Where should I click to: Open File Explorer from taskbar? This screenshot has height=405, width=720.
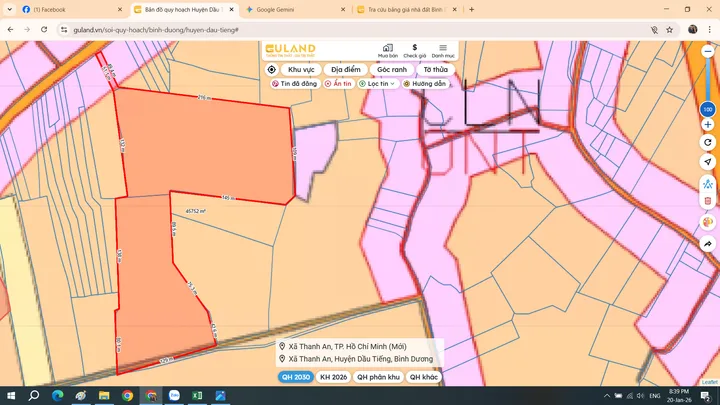[104, 395]
